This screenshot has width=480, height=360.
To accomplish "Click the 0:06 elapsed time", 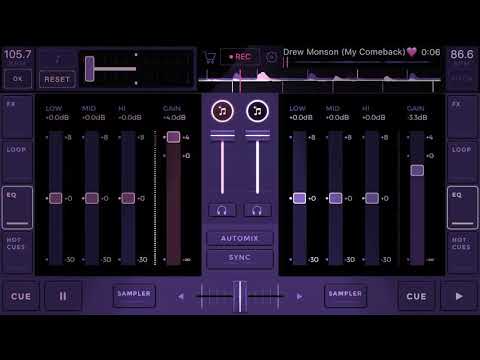I will point(431,52).
